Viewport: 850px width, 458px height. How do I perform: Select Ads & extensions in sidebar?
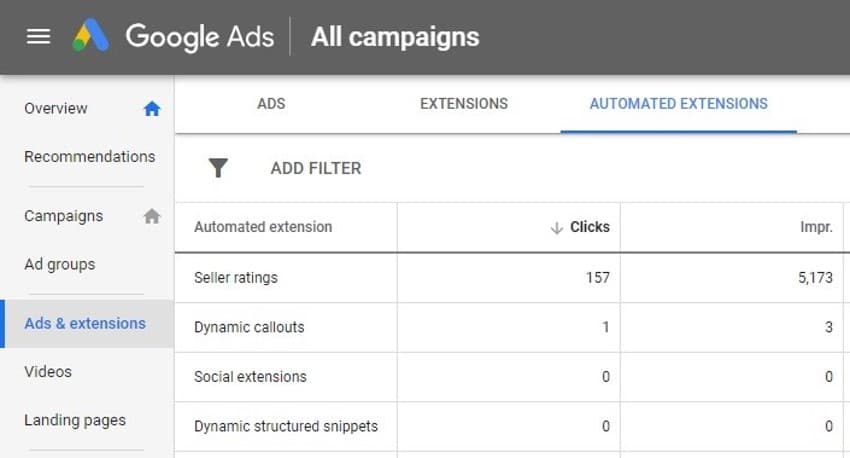(x=85, y=324)
